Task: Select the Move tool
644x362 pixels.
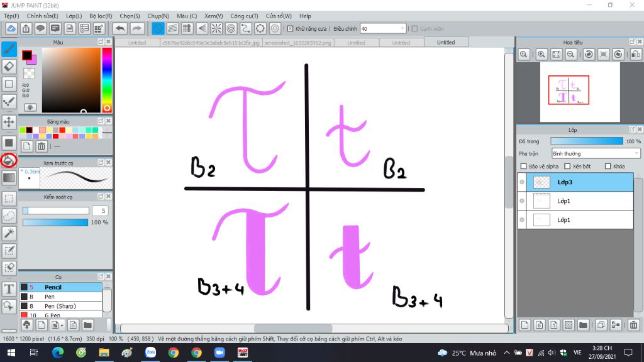Action: click(9, 122)
